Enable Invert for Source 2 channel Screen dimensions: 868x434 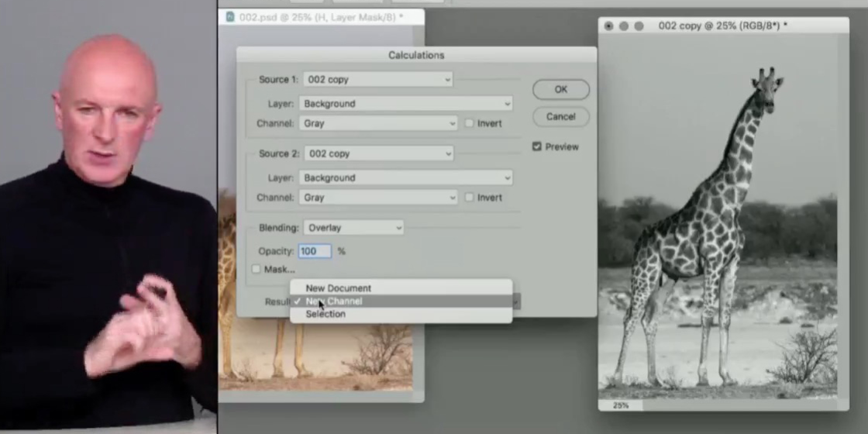(x=470, y=198)
